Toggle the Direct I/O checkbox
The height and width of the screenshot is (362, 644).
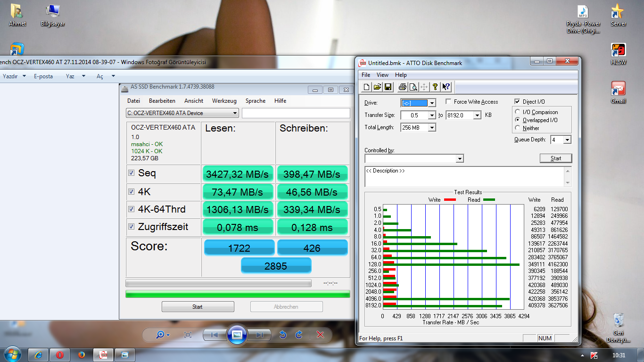[517, 101]
